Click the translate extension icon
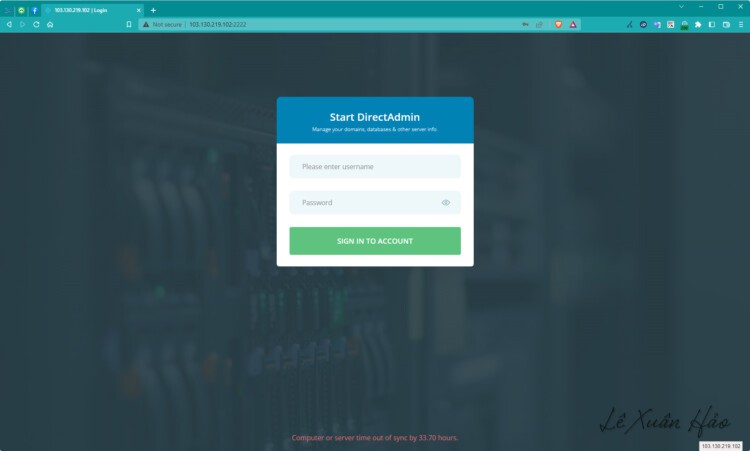 pyautogui.click(x=657, y=24)
